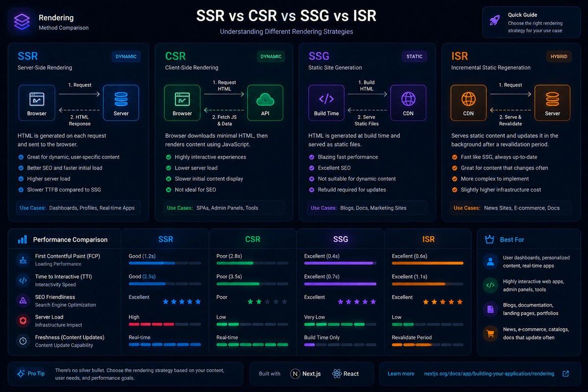Screen dimensions: 588x392
Task: Click the cross mark beside 'Not ideal for SEO'
Action: (x=168, y=190)
